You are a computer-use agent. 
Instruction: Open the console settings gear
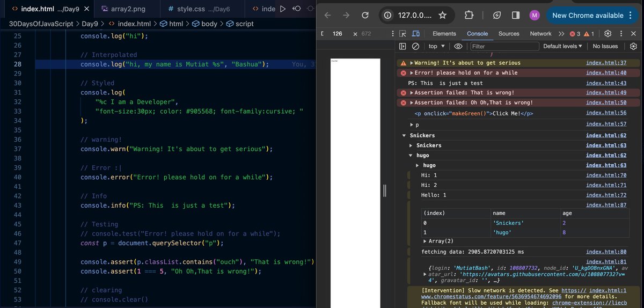(x=633, y=46)
